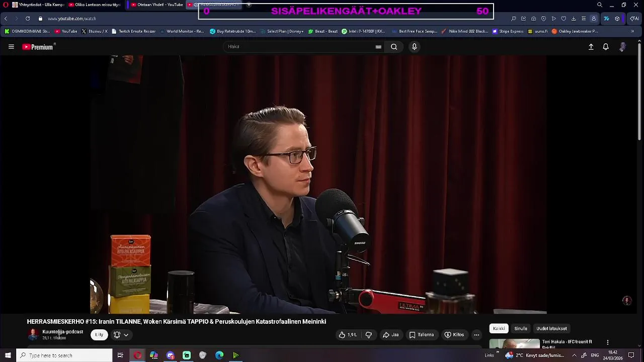Open Windows Start menu

[8, 355]
